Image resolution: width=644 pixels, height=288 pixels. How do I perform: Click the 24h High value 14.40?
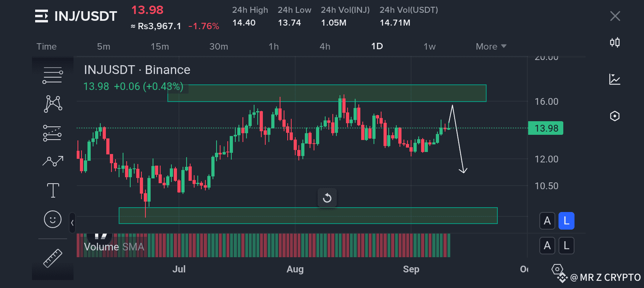[244, 23]
